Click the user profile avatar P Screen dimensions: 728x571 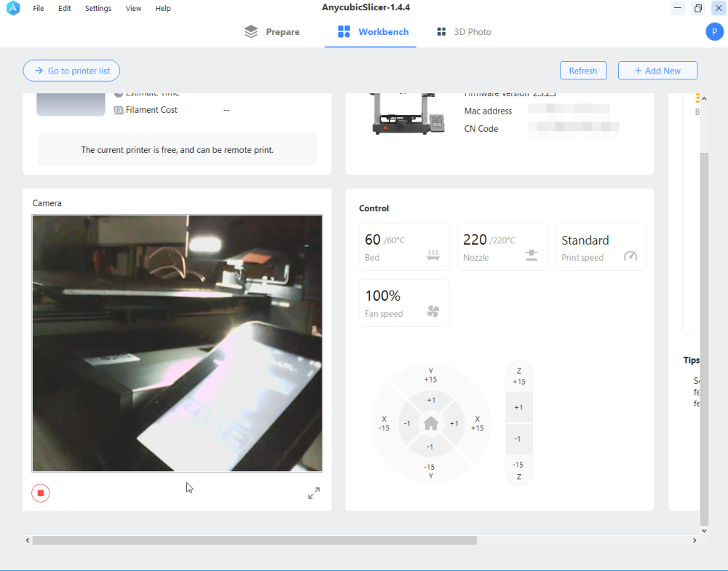coord(714,31)
